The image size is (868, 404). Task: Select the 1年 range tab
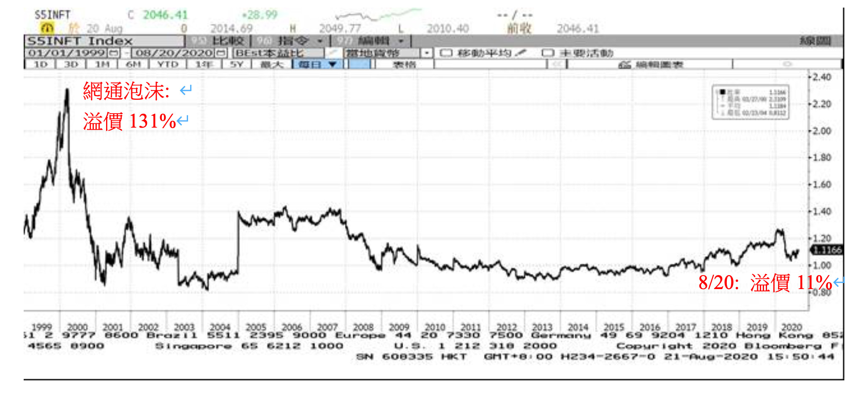(204, 64)
